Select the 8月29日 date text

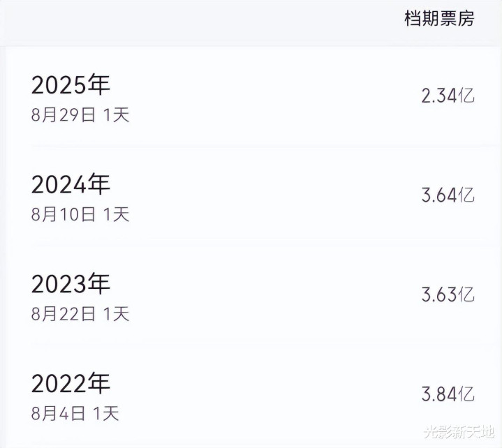pos(64,115)
